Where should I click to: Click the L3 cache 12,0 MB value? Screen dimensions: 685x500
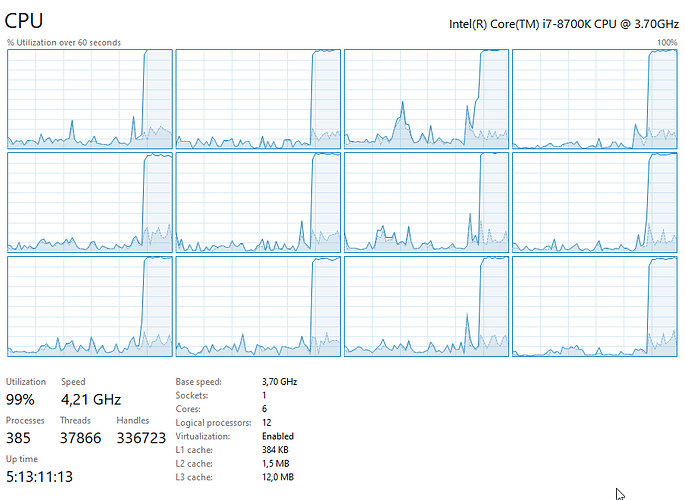[x=278, y=477]
